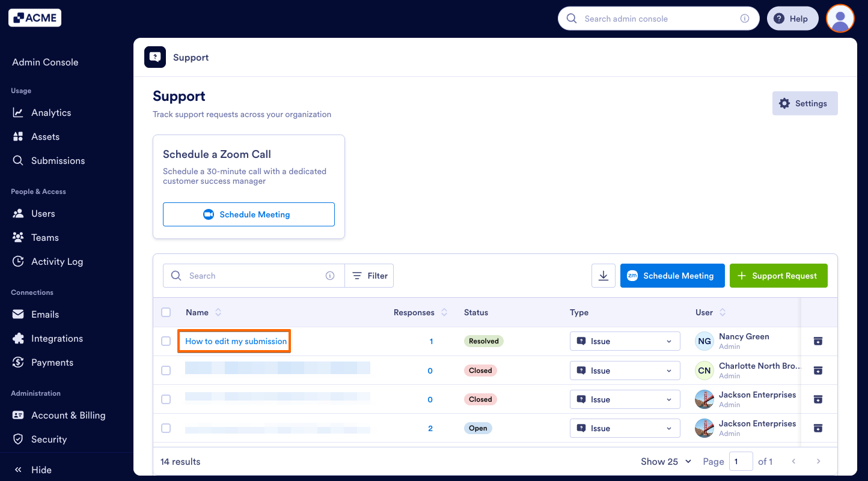Click the ACME logo
Viewport: 868px width, 481px height.
coord(35,18)
